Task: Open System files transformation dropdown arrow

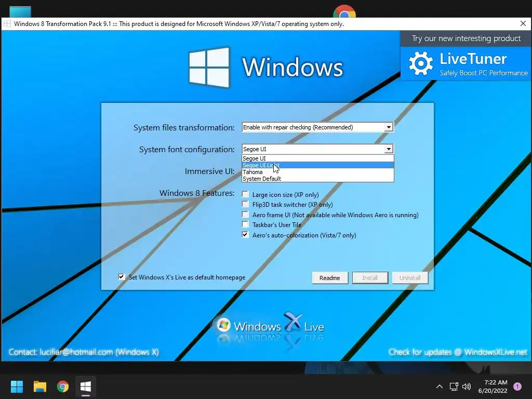Action: [389, 127]
